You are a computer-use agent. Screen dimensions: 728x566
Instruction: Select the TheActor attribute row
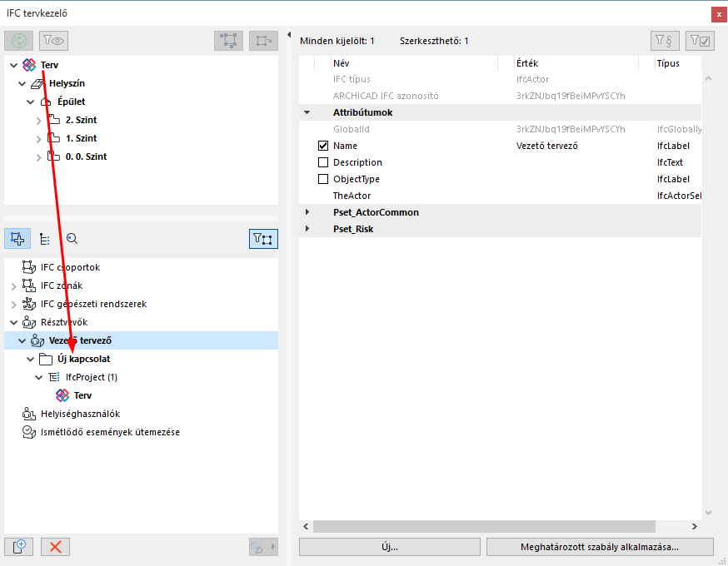[500, 196]
